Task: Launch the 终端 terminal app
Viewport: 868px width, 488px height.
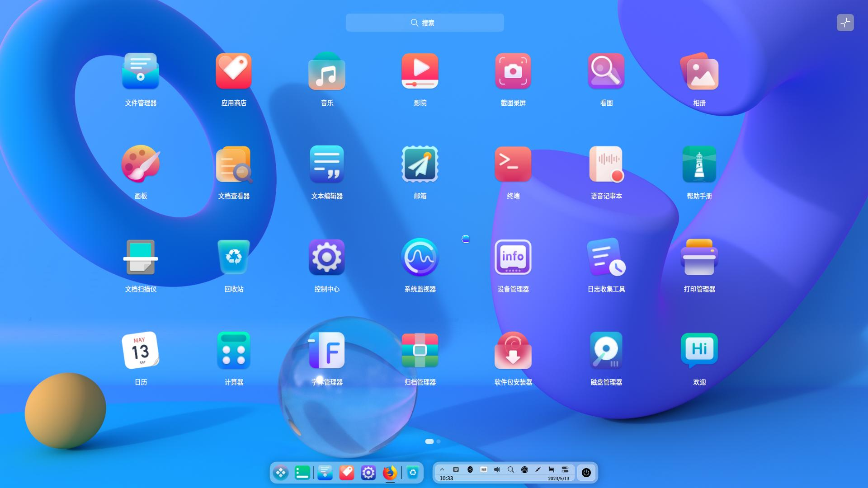Action: [x=513, y=164]
